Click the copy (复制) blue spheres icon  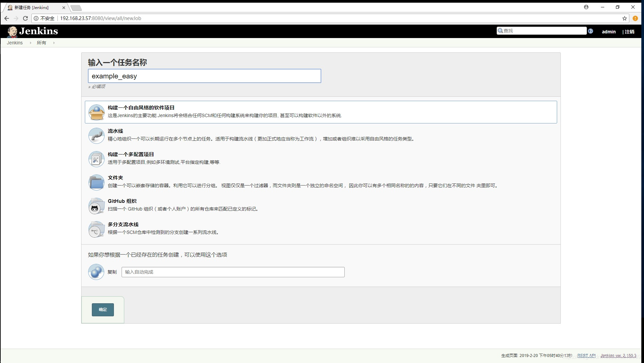tap(96, 272)
